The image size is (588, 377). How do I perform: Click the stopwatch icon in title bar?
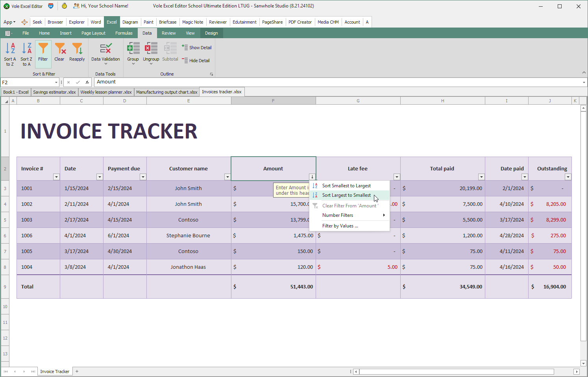[x=64, y=6]
